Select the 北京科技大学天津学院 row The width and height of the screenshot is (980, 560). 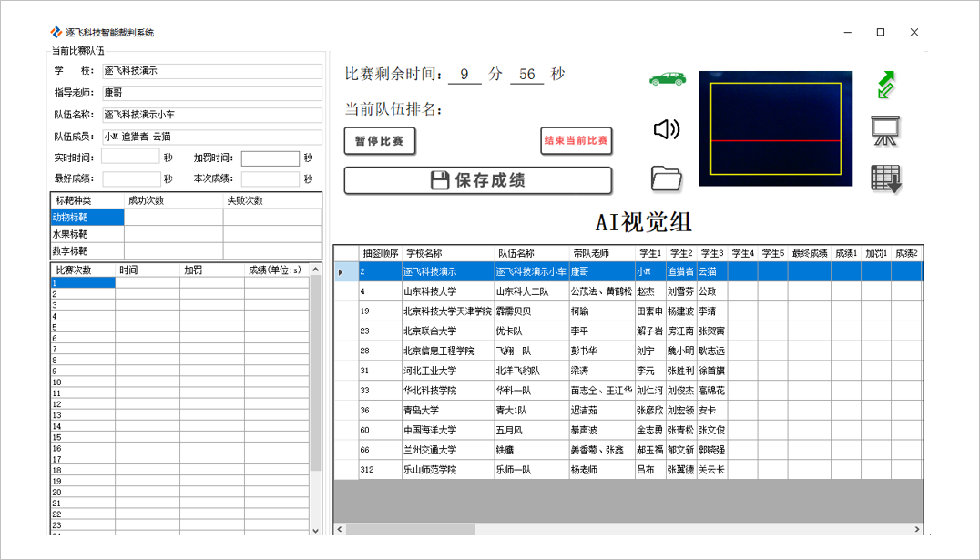(x=628, y=311)
